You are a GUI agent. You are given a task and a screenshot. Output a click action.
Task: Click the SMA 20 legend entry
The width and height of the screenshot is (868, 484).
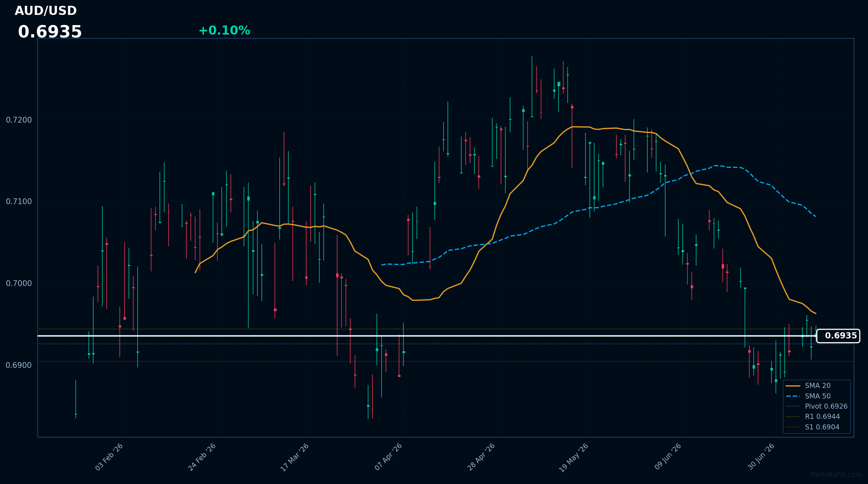point(808,386)
